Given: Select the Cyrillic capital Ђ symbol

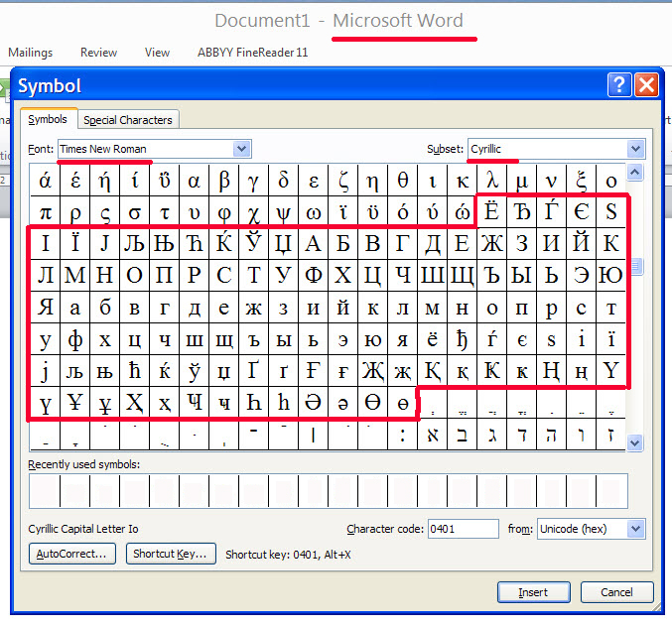Looking at the screenshot, I should pyautogui.click(x=521, y=212).
